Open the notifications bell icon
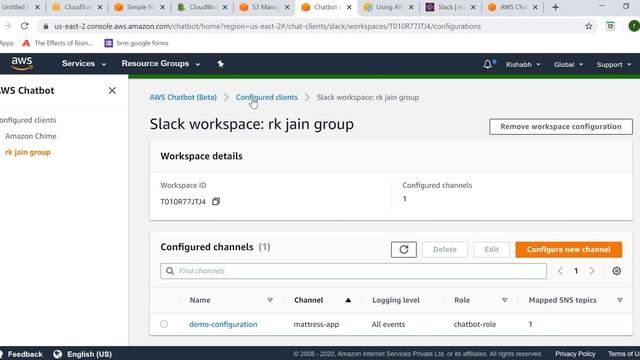 tap(488, 64)
